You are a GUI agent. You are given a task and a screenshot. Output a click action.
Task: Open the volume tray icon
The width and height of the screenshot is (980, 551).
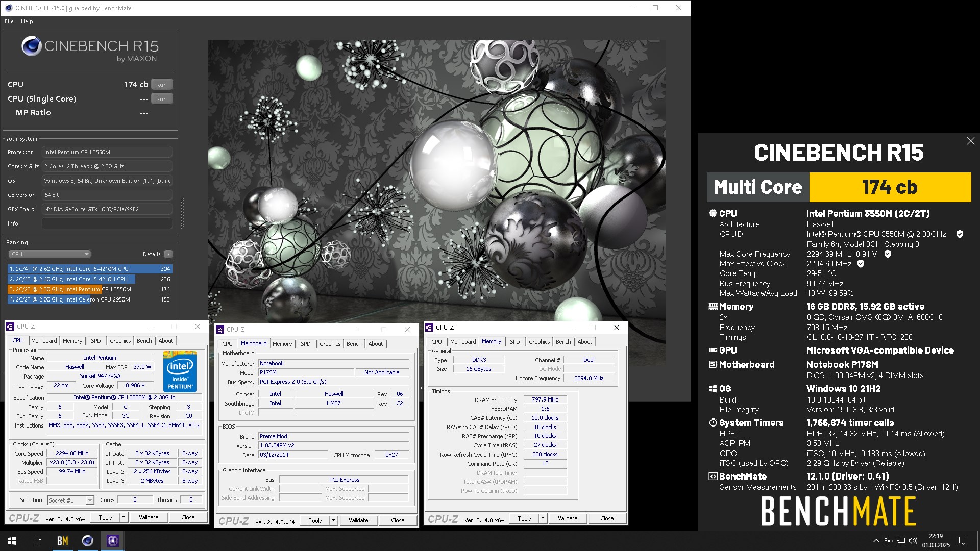pos(913,541)
